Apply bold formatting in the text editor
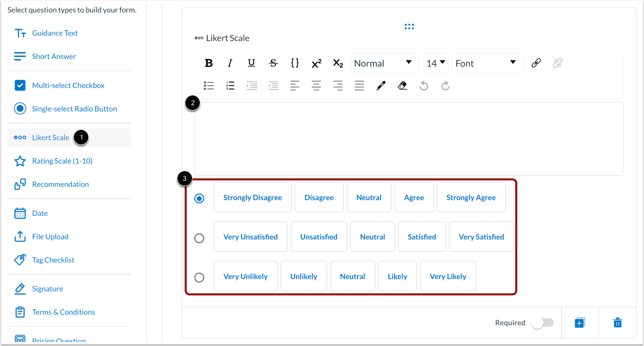644x346 pixels. [209, 63]
